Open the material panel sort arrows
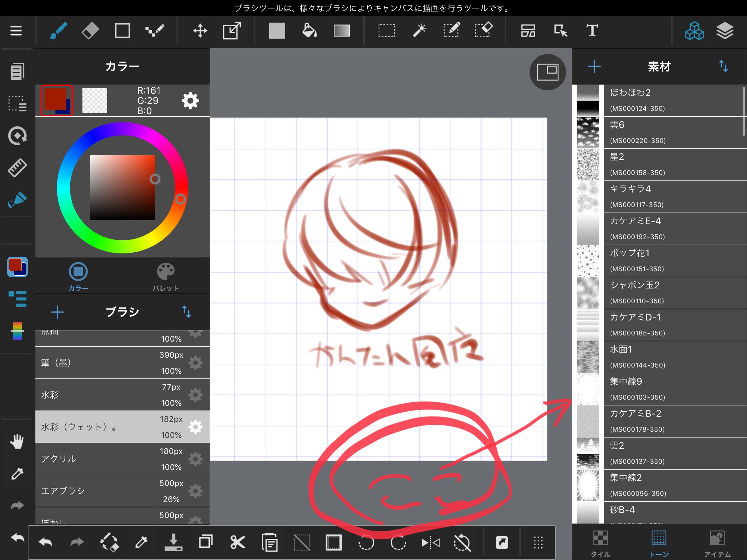 coord(723,66)
